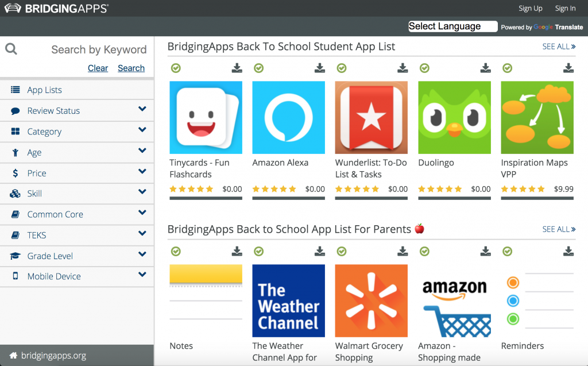588x366 pixels.
Task: Toggle the green checkmark above Notes
Action: (176, 251)
